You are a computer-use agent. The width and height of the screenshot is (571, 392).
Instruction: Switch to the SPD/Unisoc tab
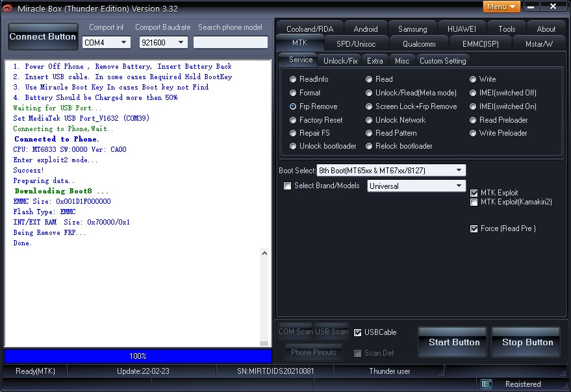point(356,44)
